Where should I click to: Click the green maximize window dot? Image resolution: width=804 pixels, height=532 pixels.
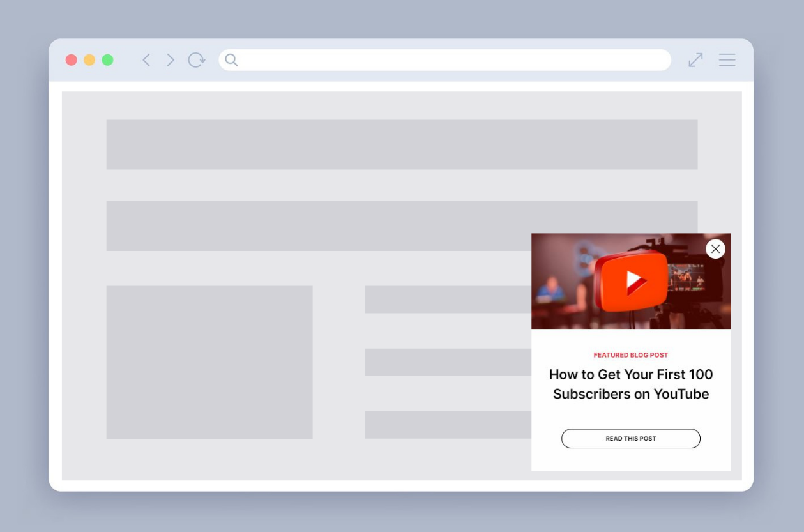pos(107,60)
